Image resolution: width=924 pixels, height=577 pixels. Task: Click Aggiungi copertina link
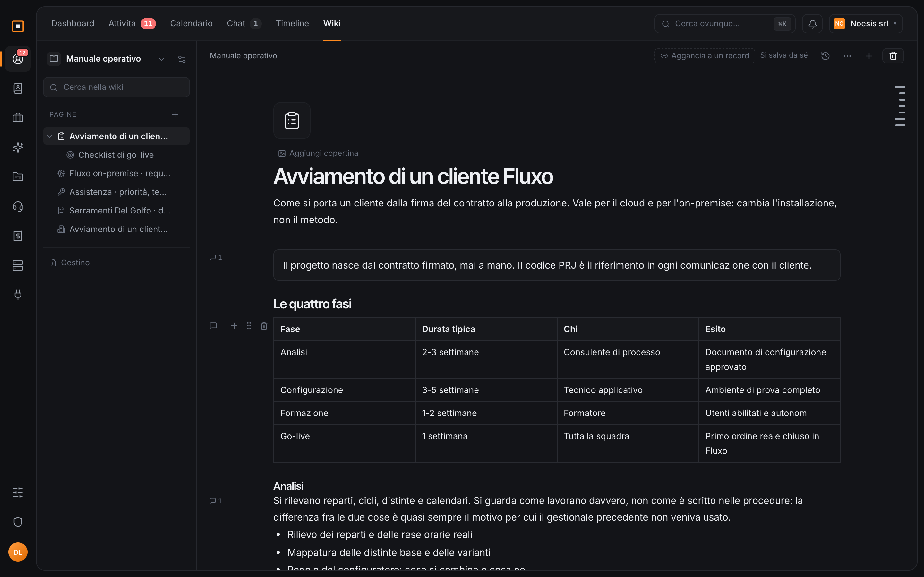point(318,154)
